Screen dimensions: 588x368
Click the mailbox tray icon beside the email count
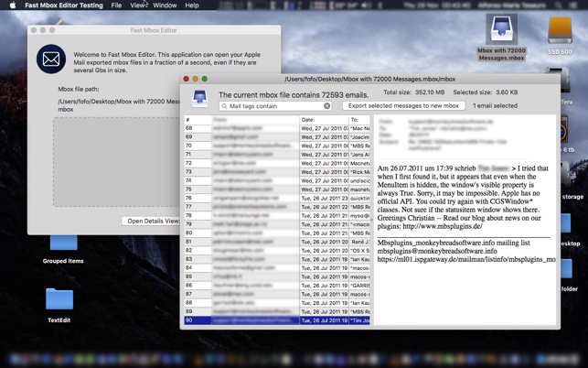click(200, 98)
